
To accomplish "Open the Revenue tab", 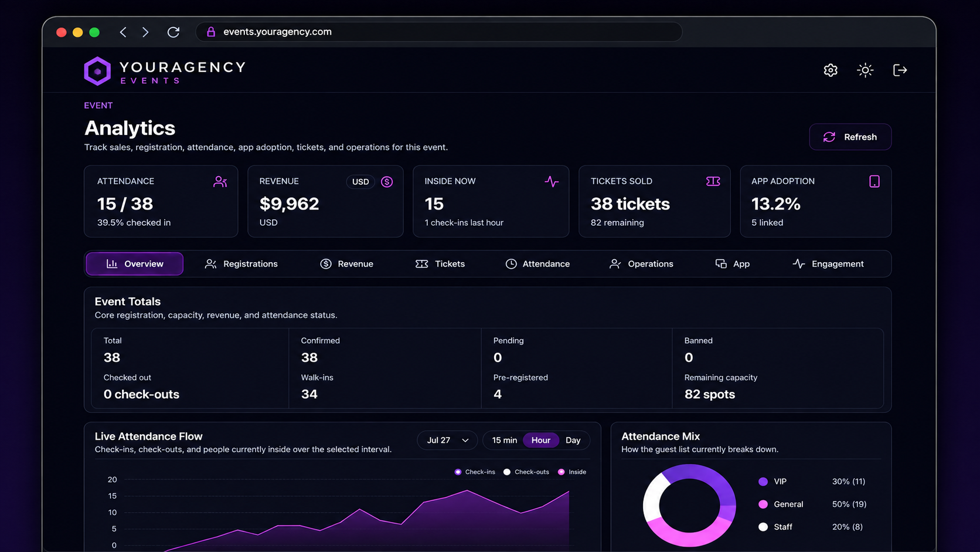I will pos(346,264).
